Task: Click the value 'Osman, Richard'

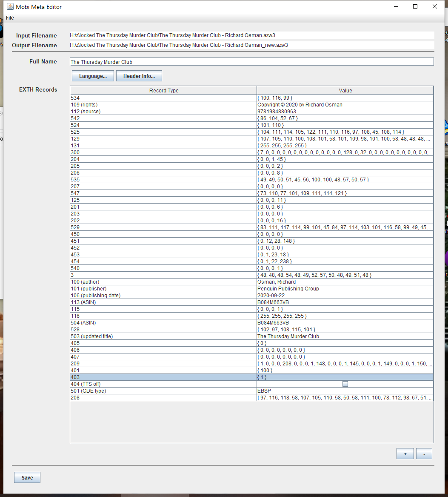Action: (x=277, y=282)
